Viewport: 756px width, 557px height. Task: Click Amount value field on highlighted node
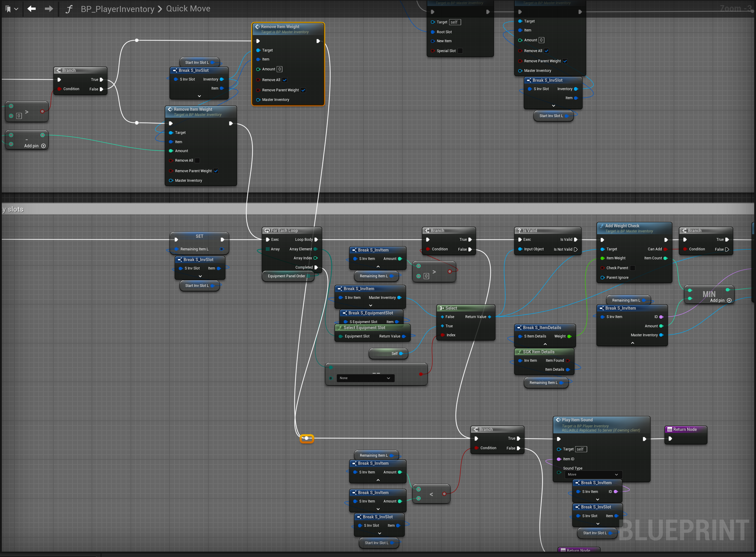pyautogui.click(x=279, y=69)
